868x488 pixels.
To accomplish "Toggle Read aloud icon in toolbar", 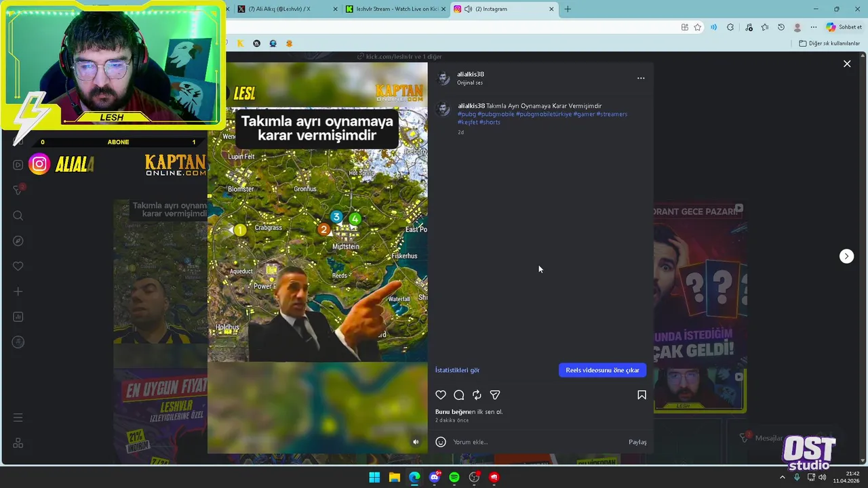I will click(713, 27).
